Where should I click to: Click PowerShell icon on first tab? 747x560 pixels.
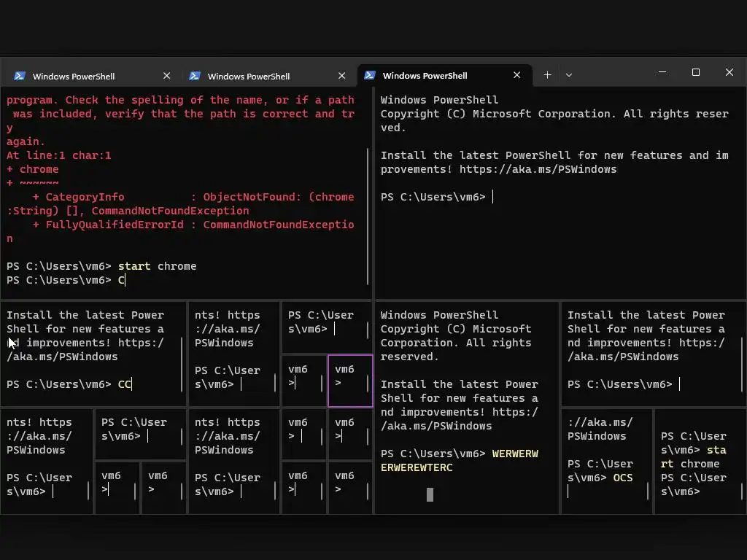click(x=20, y=76)
